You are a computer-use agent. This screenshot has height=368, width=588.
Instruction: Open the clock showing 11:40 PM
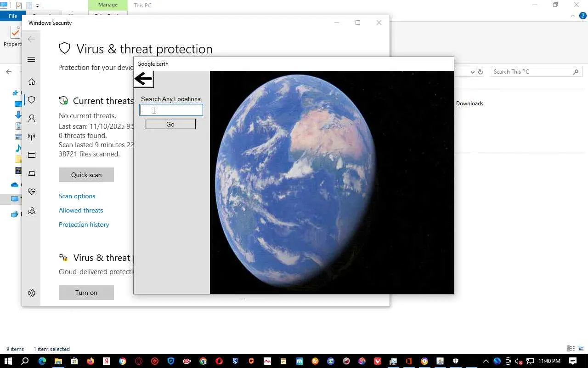click(549, 361)
